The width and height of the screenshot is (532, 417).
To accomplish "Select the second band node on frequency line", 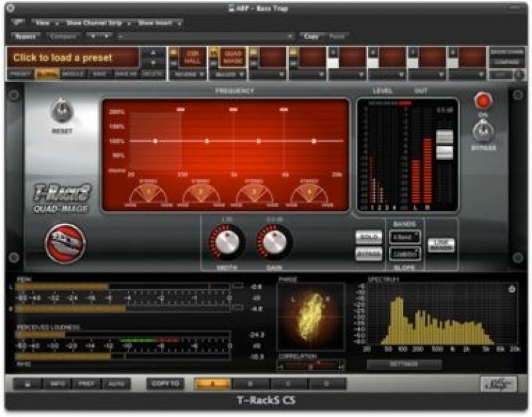I will pyautogui.click(x=206, y=141).
